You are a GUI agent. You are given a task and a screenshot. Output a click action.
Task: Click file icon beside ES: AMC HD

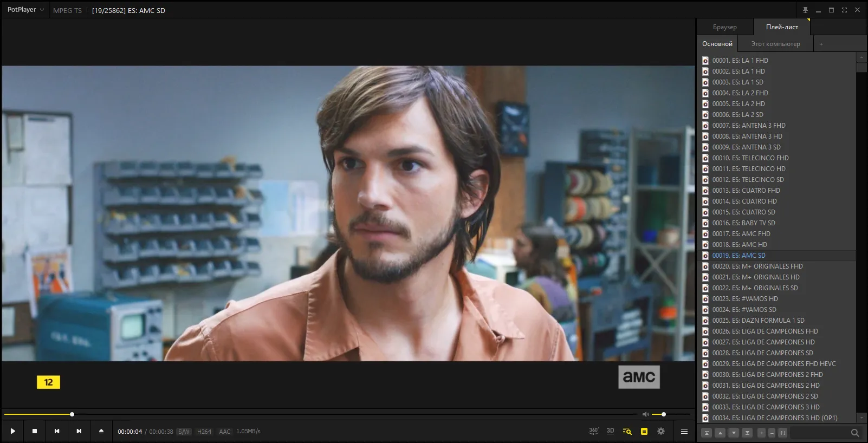tap(705, 245)
